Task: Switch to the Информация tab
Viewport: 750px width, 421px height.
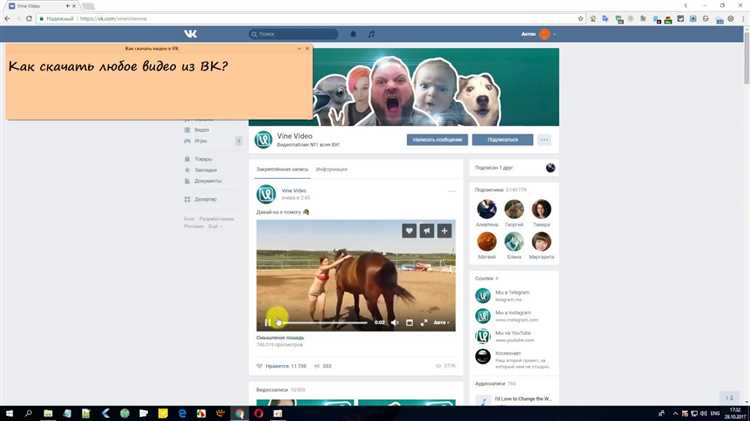Action: tap(331, 169)
